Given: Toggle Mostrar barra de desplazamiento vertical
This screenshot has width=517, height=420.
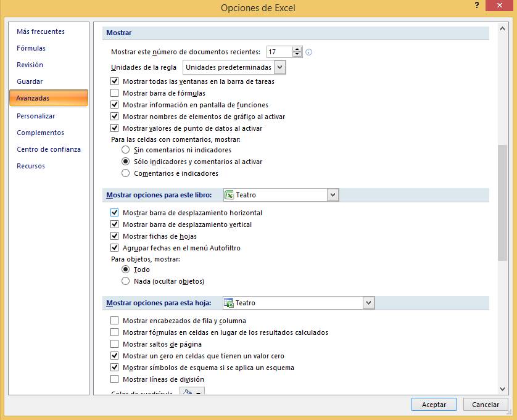Looking at the screenshot, I should (x=114, y=224).
